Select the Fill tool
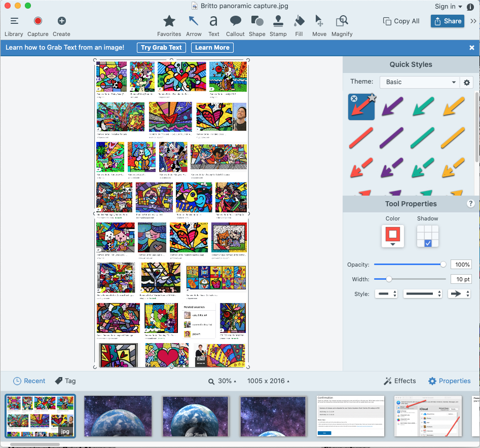This screenshot has height=448, width=480. (x=299, y=26)
